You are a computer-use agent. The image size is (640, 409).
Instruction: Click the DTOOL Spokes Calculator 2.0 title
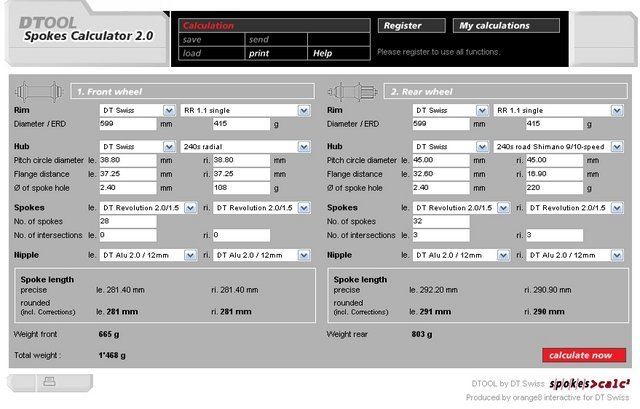88,29
